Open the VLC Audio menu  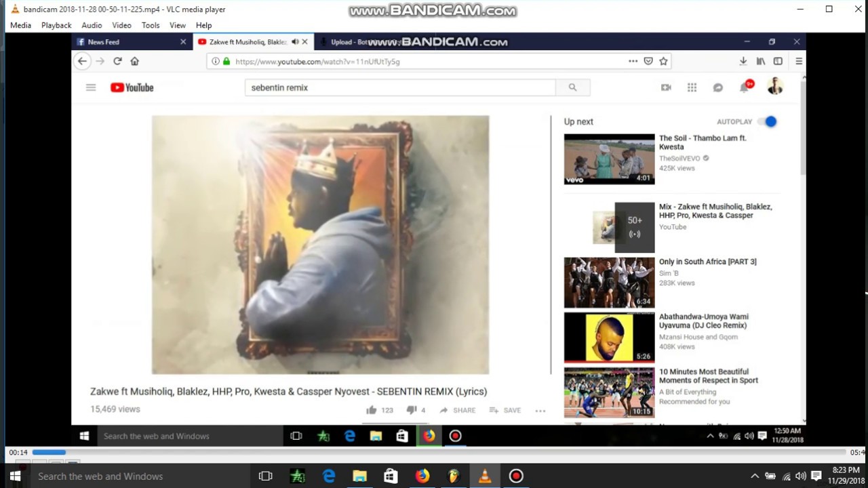92,25
